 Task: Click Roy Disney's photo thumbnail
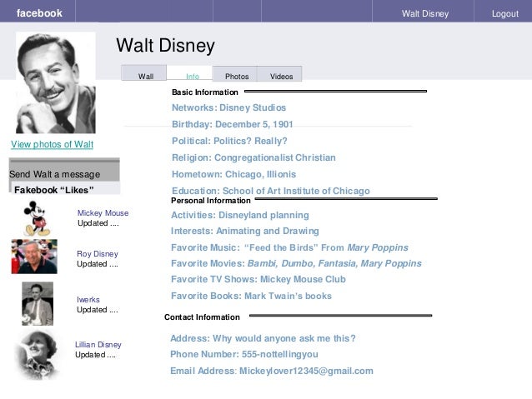(34, 257)
